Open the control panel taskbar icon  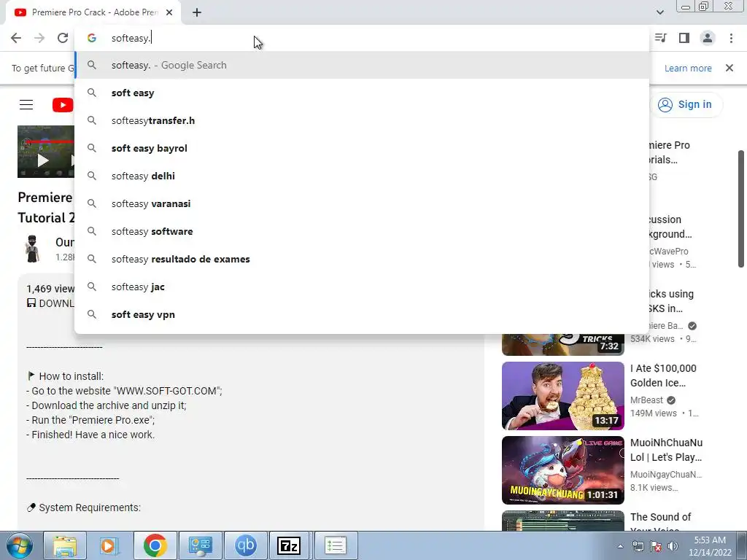tap(200, 545)
